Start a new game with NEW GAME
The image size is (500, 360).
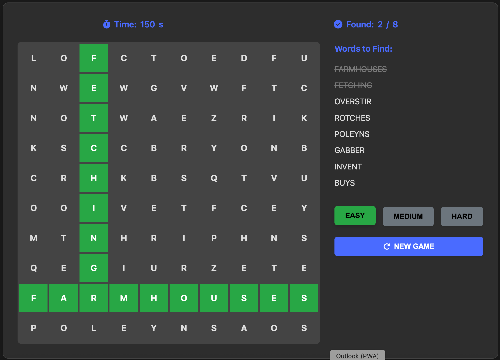[409, 246]
